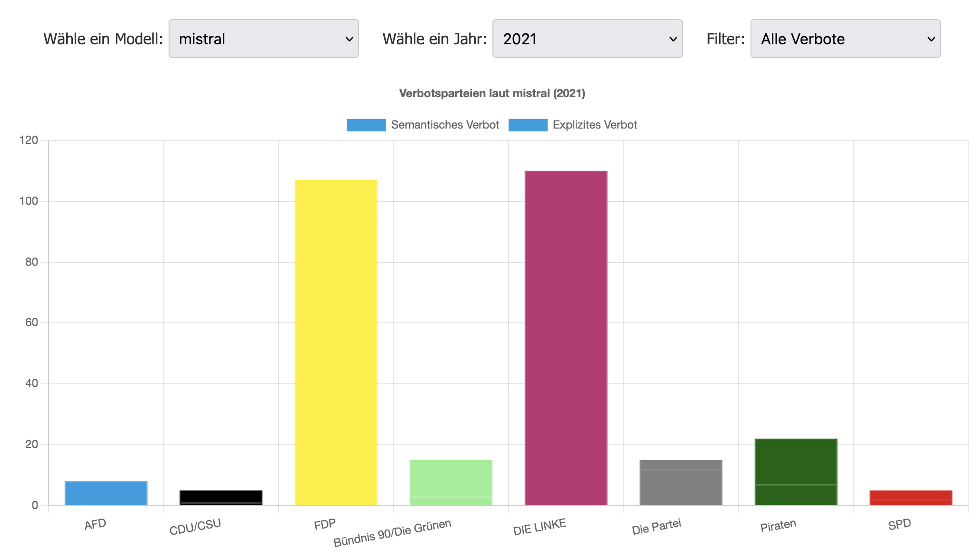This screenshot has width=980, height=560.
Task: Click the chevron arrow in Jahr select
Action: click(673, 39)
